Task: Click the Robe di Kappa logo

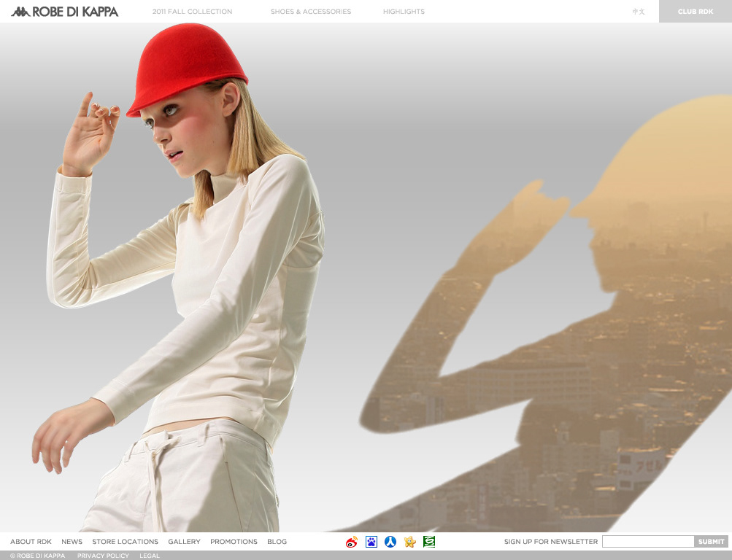Action: (64, 12)
